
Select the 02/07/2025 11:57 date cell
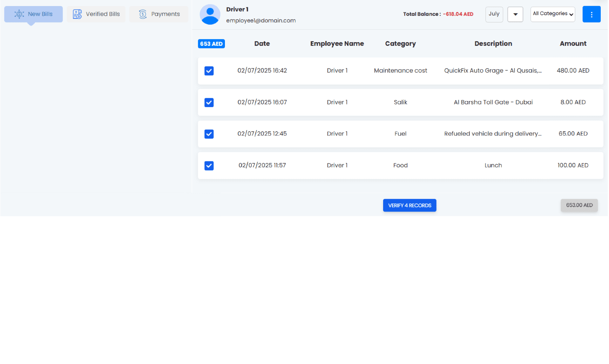point(262,165)
